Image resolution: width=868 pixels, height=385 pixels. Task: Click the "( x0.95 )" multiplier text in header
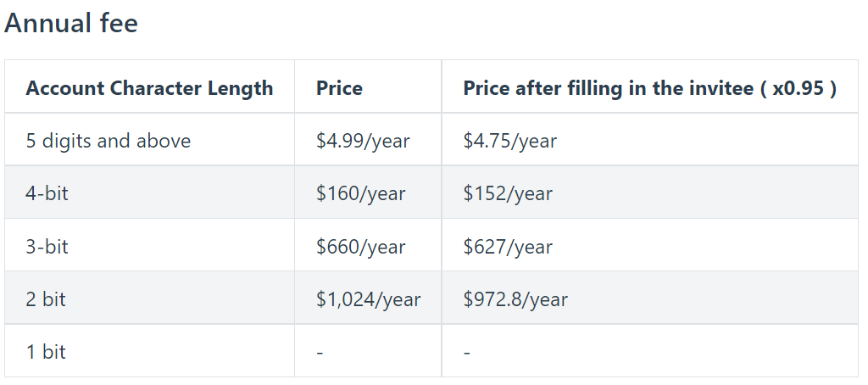point(798,88)
